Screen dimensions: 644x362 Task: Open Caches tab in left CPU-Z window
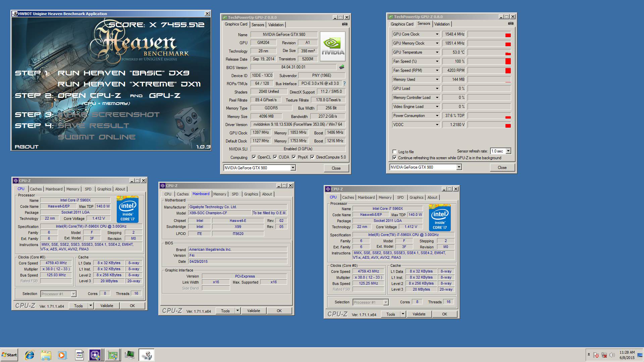(36, 189)
